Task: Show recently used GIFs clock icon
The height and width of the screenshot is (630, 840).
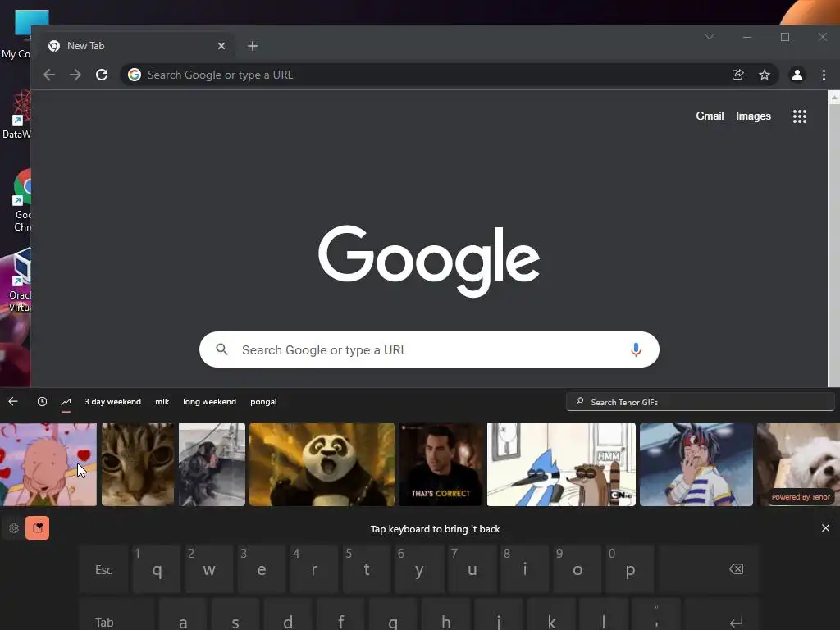Action: pyautogui.click(x=43, y=401)
